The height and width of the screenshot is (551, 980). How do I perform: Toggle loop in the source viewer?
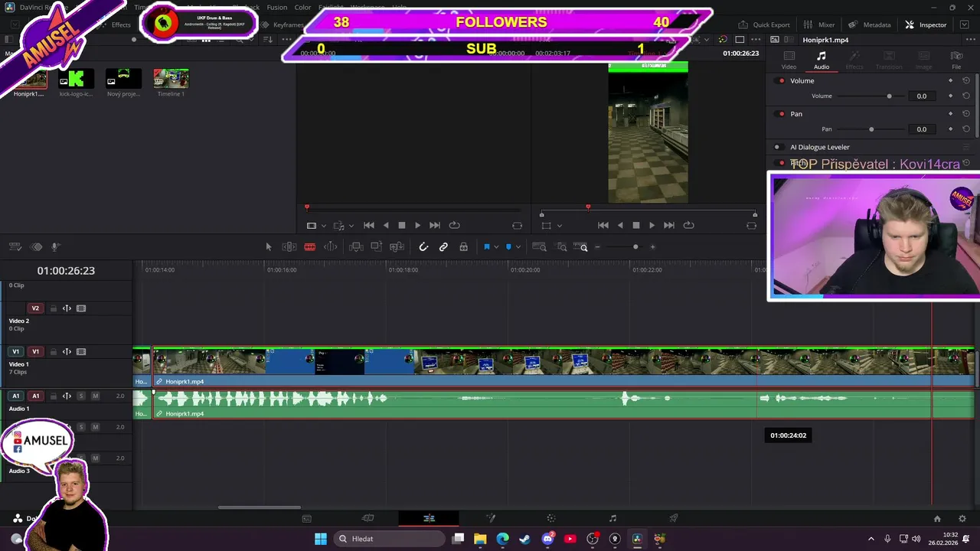pos(454,225)
